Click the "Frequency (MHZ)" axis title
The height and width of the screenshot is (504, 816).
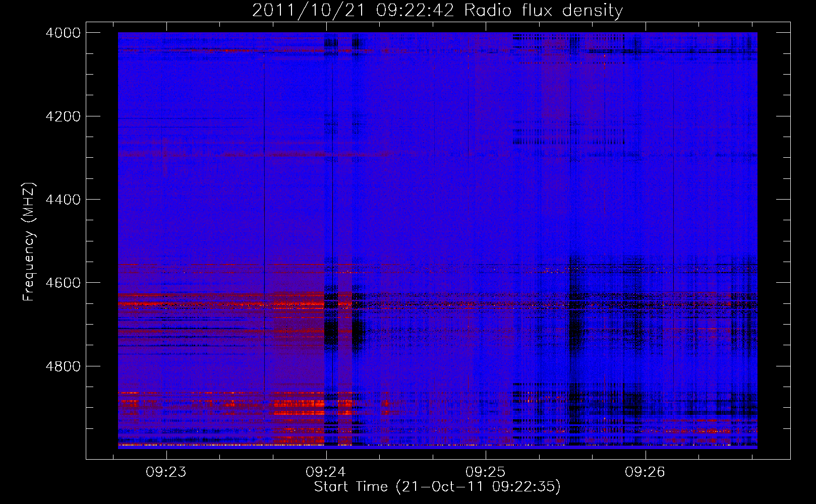point(29,241)
